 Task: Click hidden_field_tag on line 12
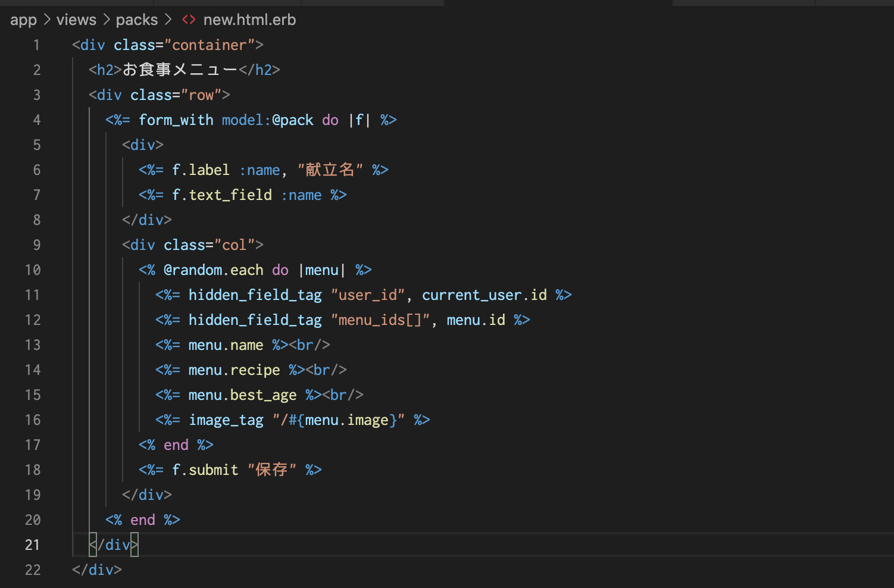(255, 320)
